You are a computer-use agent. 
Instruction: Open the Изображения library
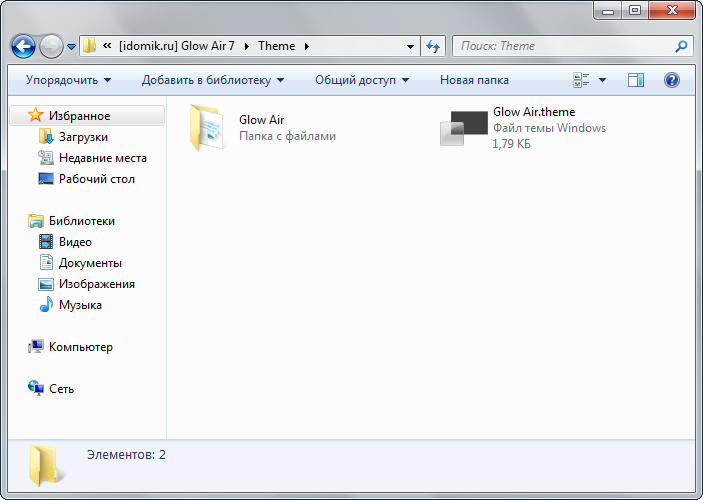[x=97, y=284]
